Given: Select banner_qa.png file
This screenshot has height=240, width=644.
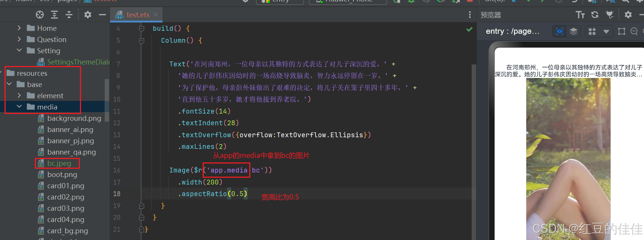Looking at the screenshot, I should coord(67,152).
